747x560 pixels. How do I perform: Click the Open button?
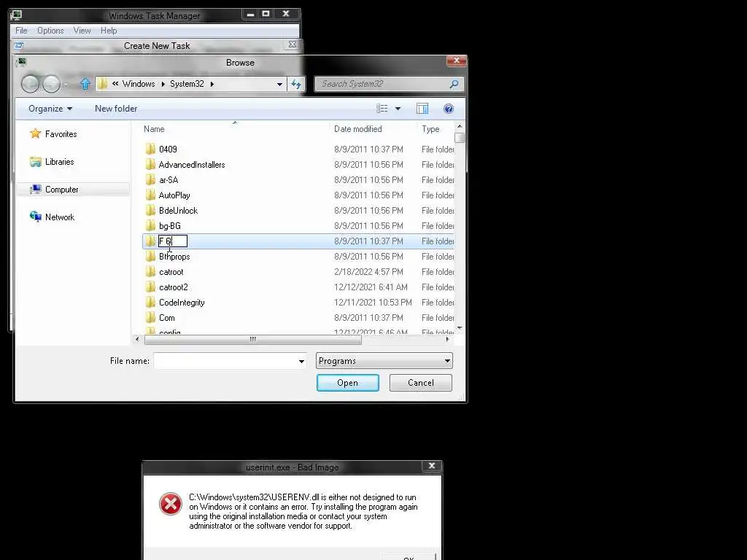click(x=348, y=383)
